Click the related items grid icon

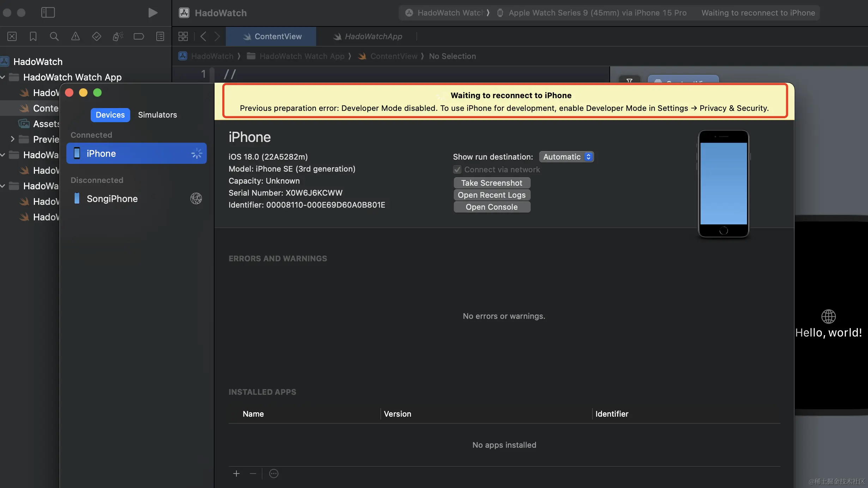[183, 36]
